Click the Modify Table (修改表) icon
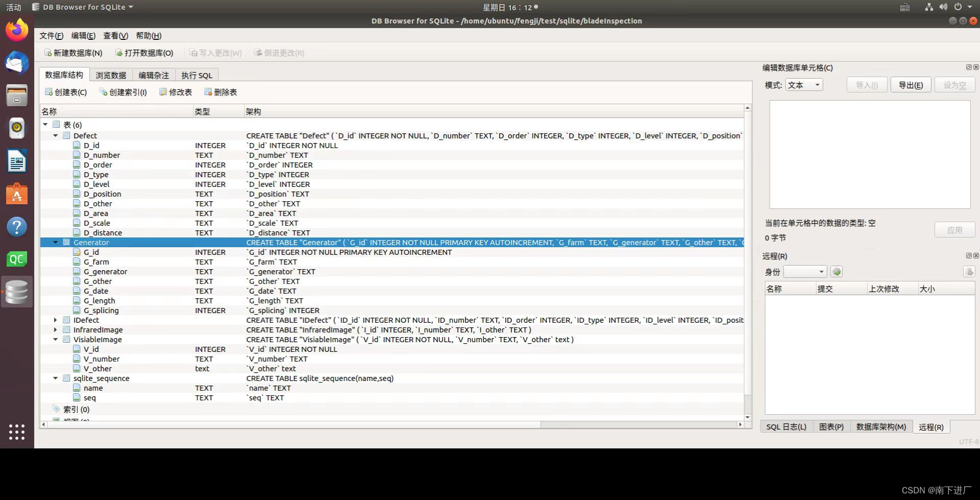The width and height of the screenshot is (980, 500). (x=163, y=92)
